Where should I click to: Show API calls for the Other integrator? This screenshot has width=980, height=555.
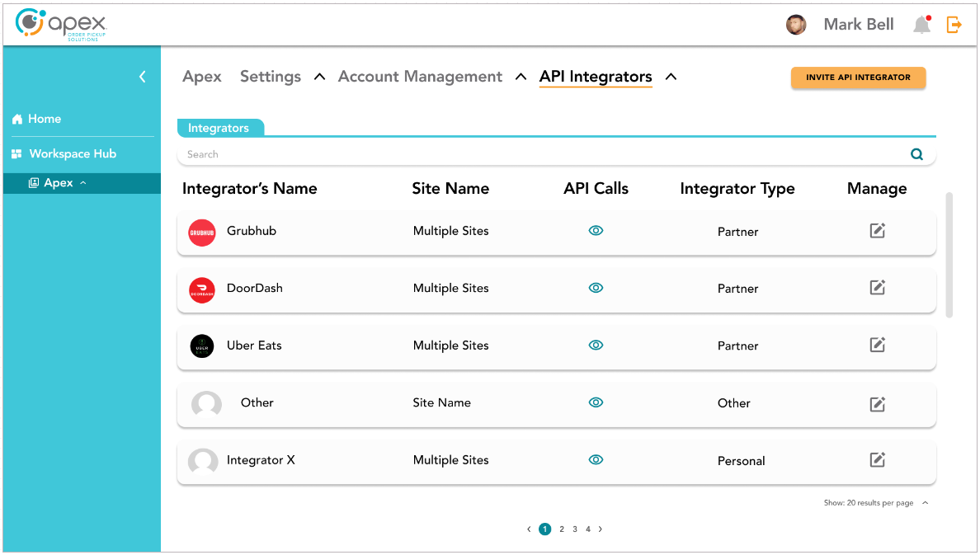pyautogui.click(x=596, y=402)
